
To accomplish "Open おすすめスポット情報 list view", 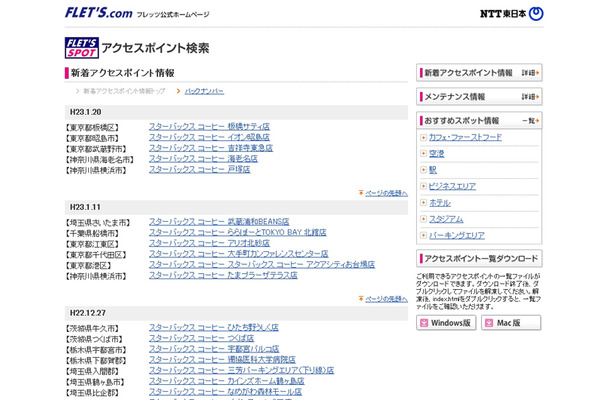I will pyautogui.click(x=530, y=121).
